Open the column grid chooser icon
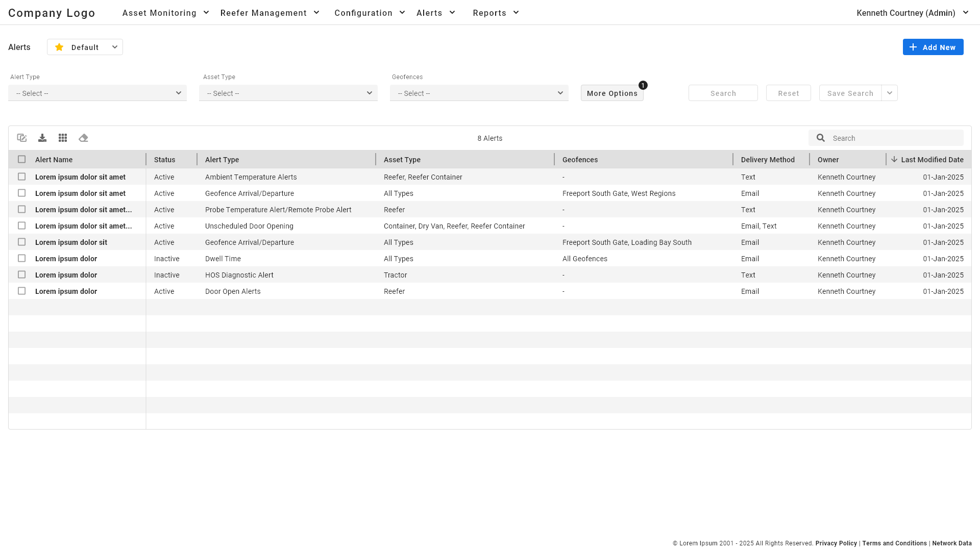980x551 pixels. [63, 138]
